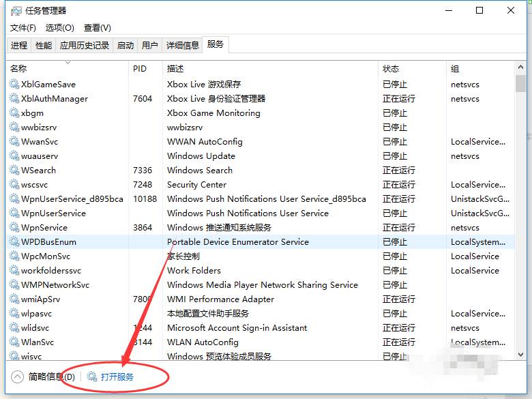The height and width of the screenshot is (399, 532).
Task: Click the Task Manager title bar icon
Action: point(16,11)
